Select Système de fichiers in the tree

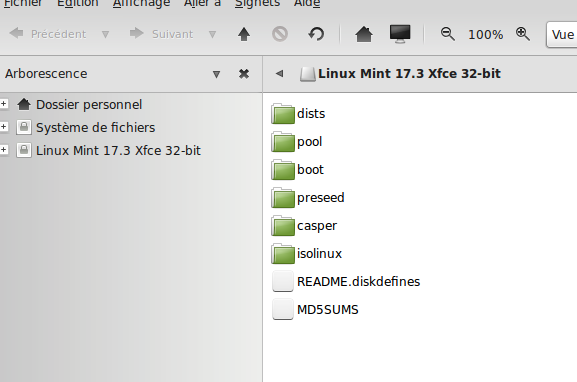click(x=95, y=128)
